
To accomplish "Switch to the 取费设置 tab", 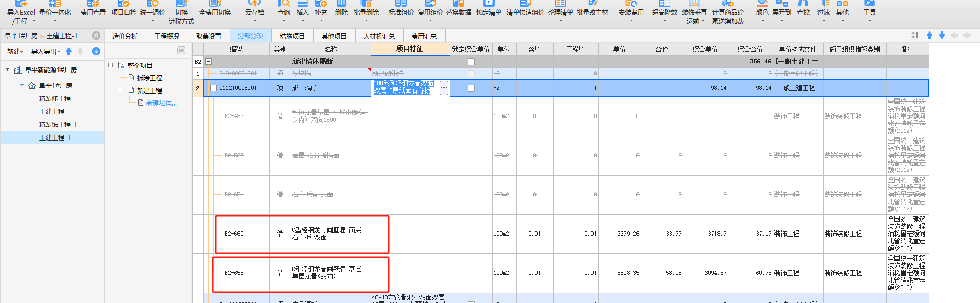I will (x=209, y=36).
